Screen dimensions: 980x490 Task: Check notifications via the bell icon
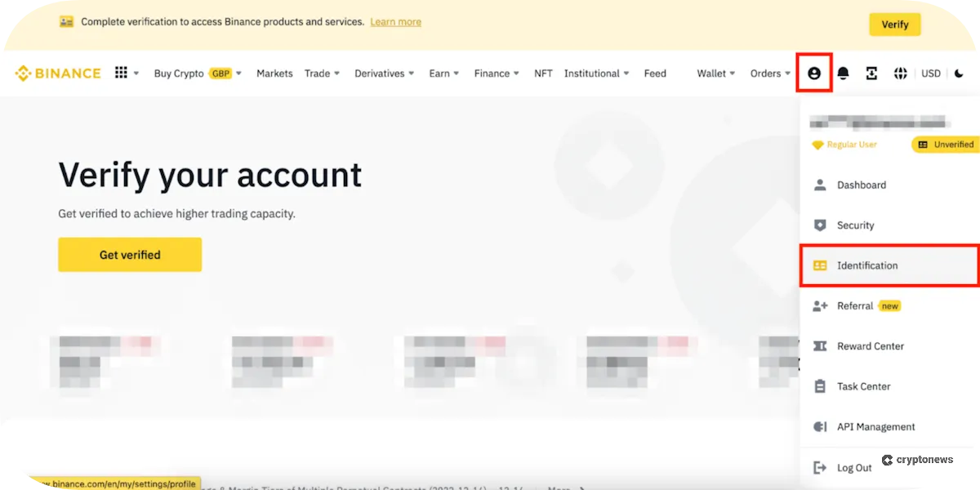[x=843, y=73]
